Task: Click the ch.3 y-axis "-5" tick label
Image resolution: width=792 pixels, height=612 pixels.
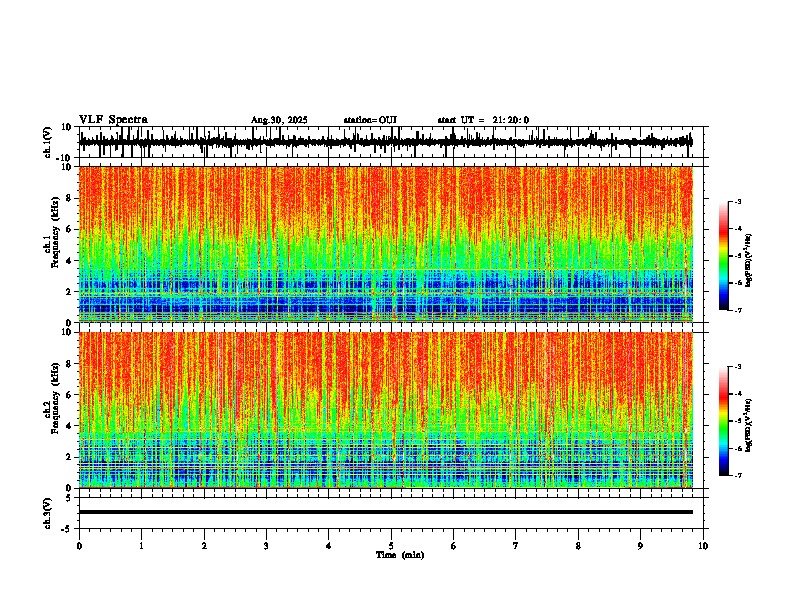Action: coord(67,529)
